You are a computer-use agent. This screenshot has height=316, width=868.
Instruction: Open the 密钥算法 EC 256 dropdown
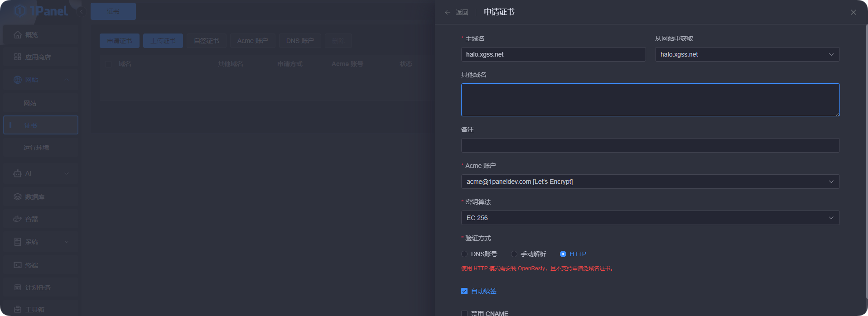(650, 218)
